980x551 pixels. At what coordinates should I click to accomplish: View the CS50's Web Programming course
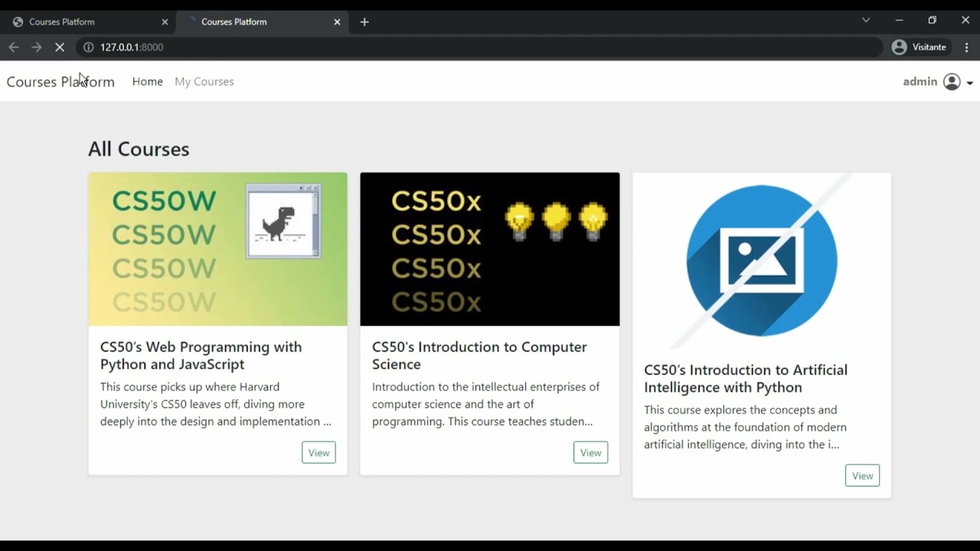(318, 452)
